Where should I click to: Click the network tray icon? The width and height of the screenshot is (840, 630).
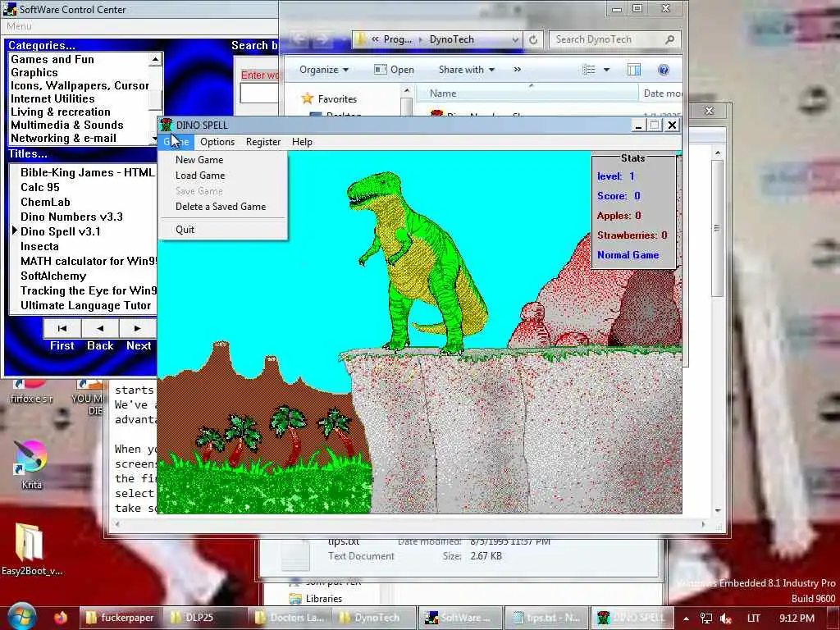click(x=706, y=619)
